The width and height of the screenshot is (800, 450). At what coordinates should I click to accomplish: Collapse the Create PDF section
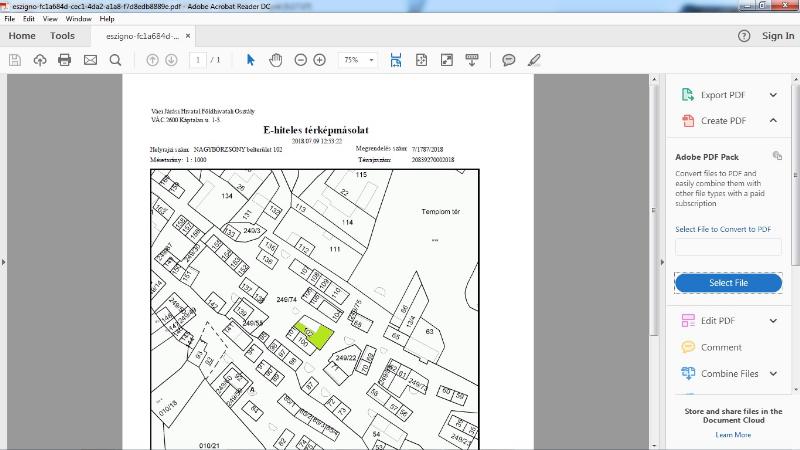[772, 121]
